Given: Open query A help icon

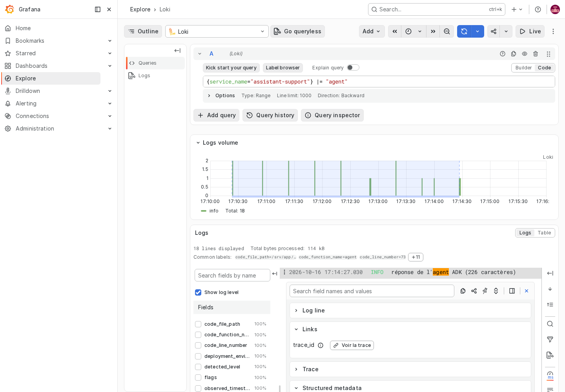Looking at the screenshot, I should click(503, 54).
